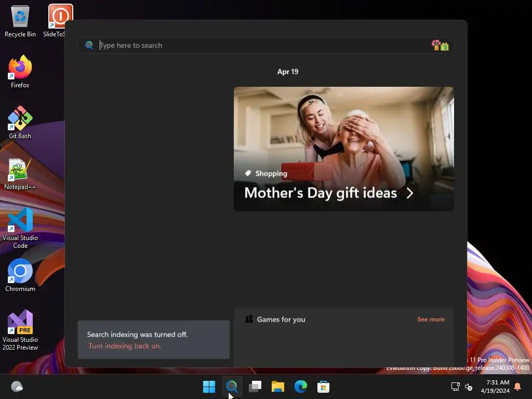Screen dimensions: 532x399
Task: Click the Windows Start button
Action: [x=209, y=387]
